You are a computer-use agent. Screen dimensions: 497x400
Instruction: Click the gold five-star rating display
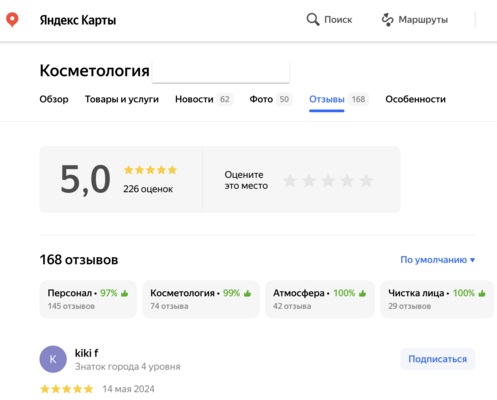click(x=150, y=170)
